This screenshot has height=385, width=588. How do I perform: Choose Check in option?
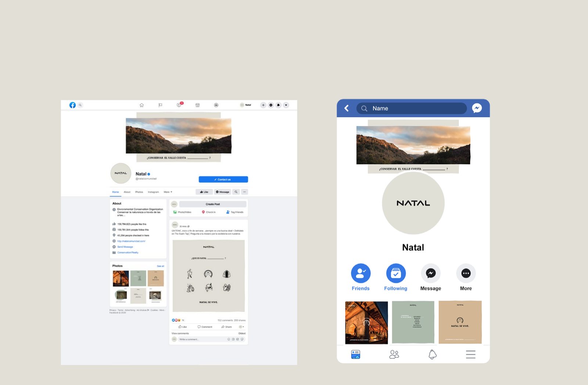coord(209,212)
